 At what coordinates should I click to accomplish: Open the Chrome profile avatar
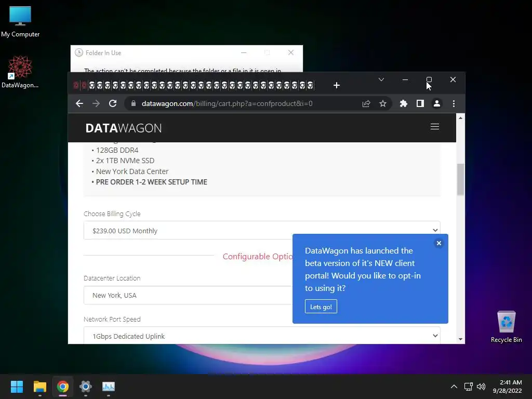coord(436,103)
